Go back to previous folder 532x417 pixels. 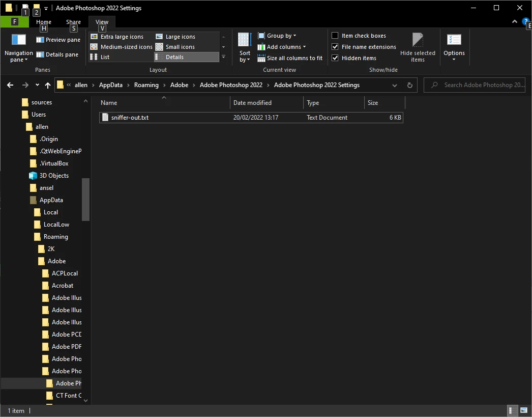10,85
